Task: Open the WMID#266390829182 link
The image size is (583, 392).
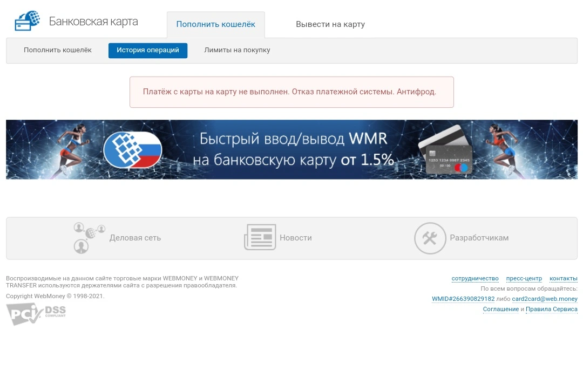Action: pos(463,299)
